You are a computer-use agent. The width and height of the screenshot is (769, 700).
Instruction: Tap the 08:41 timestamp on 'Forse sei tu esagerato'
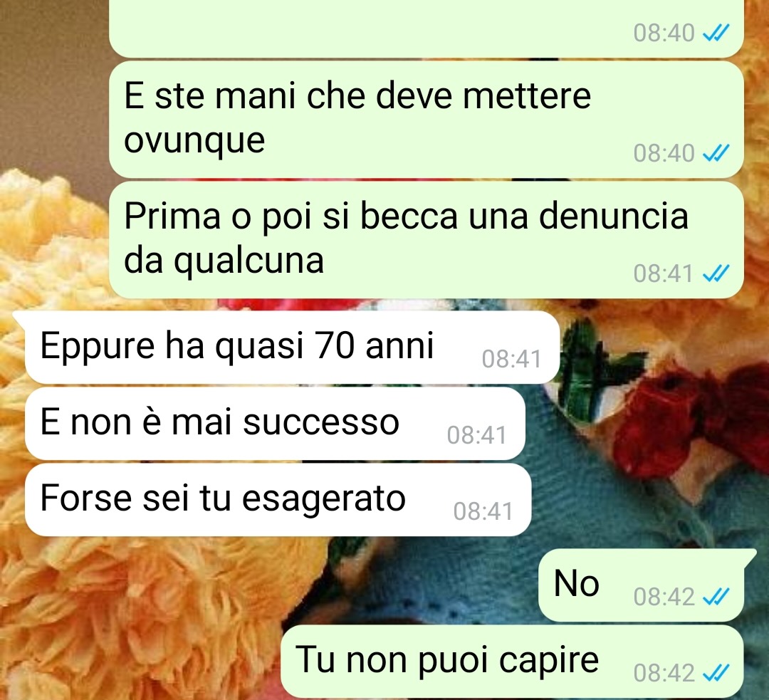click(483, 511)
